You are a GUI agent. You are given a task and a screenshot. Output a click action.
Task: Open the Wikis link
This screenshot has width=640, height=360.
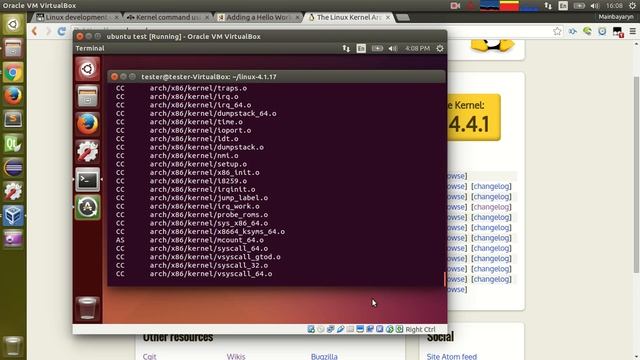point(236,356)
